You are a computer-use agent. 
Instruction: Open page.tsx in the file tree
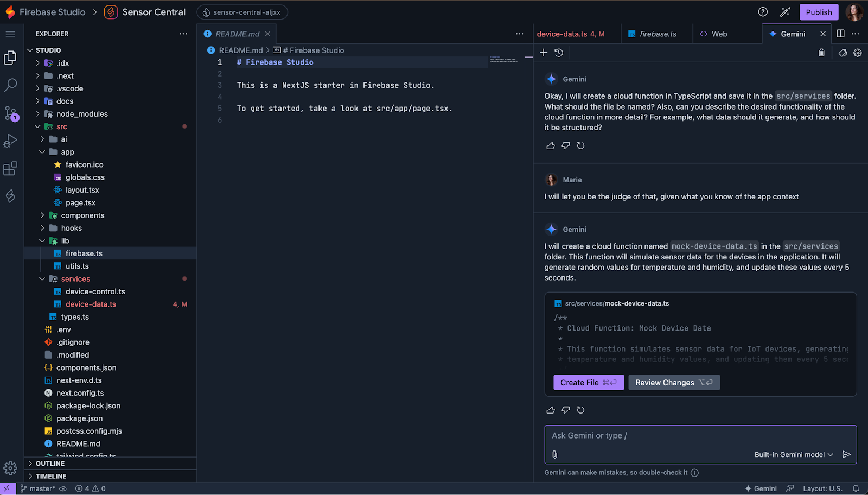[80, 203]
